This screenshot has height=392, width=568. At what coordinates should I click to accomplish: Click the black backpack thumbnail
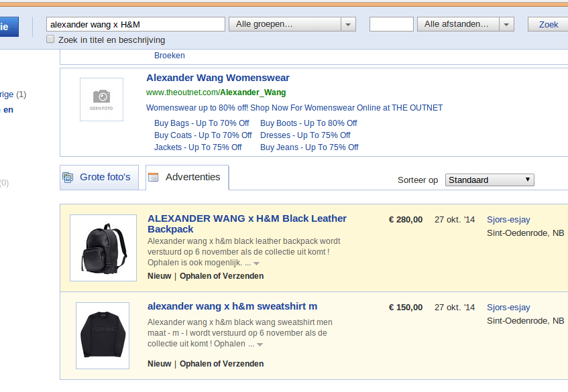[103, 248]
